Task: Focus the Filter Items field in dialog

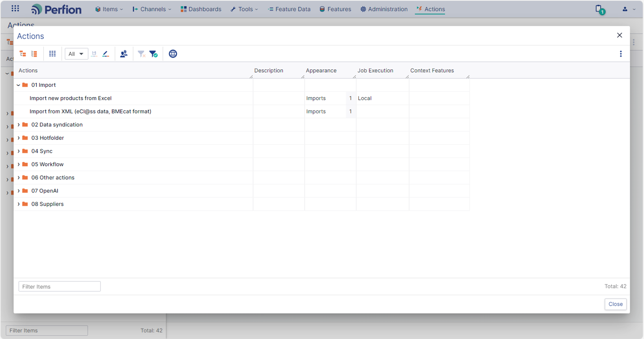Action: (x=59, y=287)
